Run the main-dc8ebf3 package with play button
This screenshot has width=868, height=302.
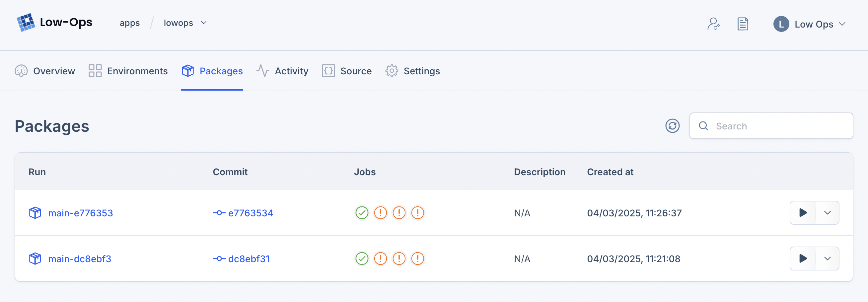coord(803,259)
